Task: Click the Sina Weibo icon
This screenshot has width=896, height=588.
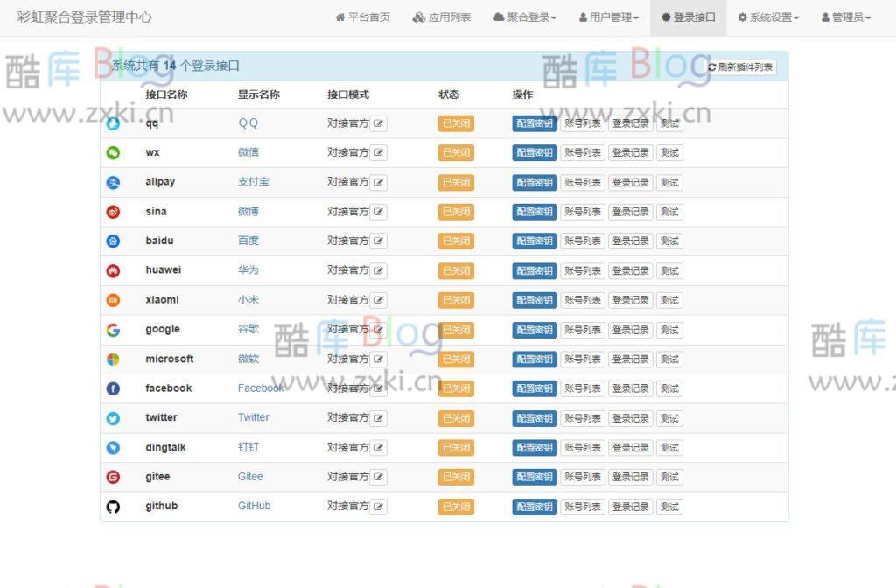Action: pyautogui.click(x=113, y=212)
